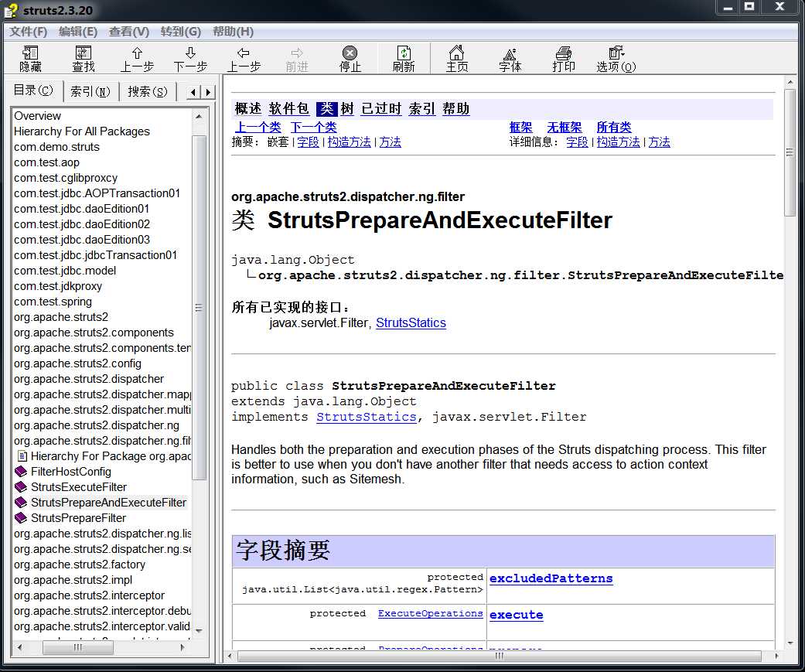Screen dimensions: 805x672
Task: Select the com.test.spring package
Action: (x=53, y=302)
